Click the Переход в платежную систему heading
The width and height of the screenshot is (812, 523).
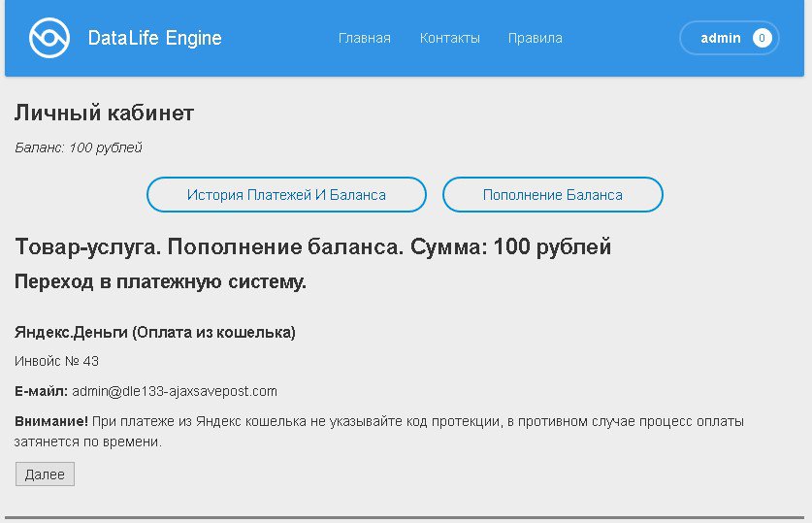pyautogui.click(x=160, y=282)
